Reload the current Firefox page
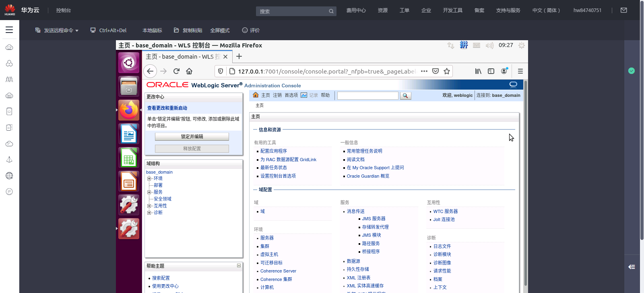The image size is (644, 293). 176,71
